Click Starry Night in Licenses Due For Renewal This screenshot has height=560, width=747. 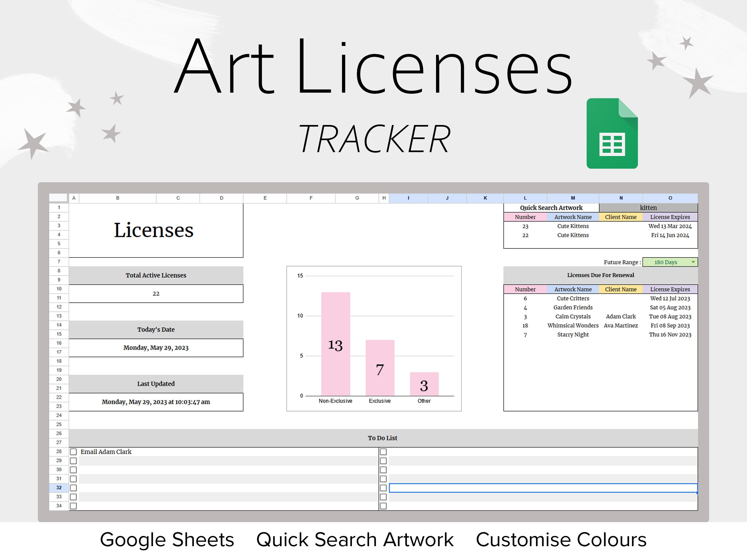click(573, 335)
